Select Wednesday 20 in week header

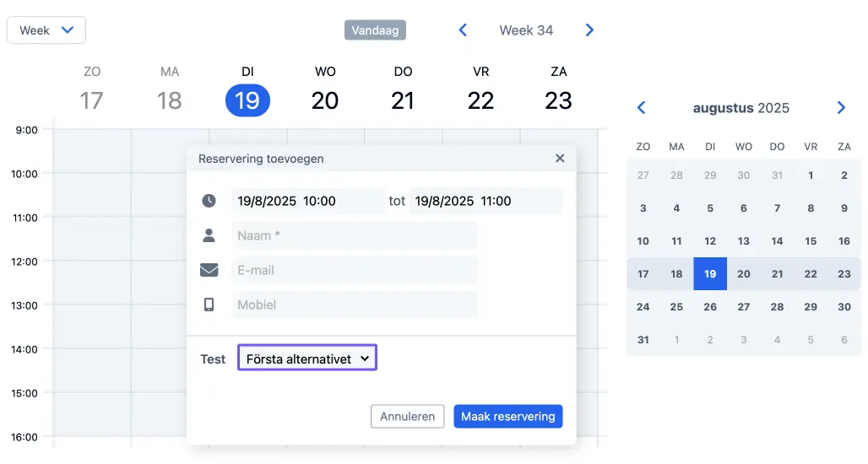325,100
